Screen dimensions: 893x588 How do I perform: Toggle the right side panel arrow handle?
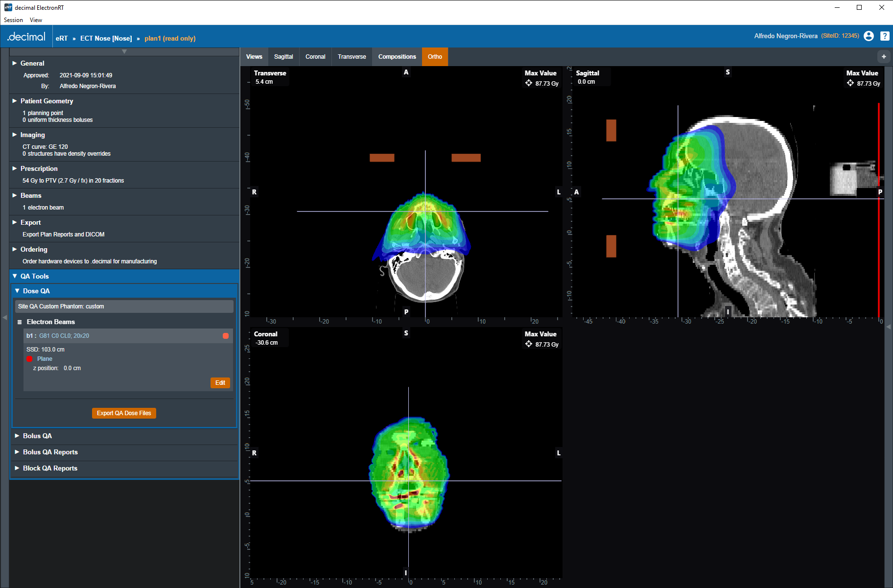(x=889, y=327)
